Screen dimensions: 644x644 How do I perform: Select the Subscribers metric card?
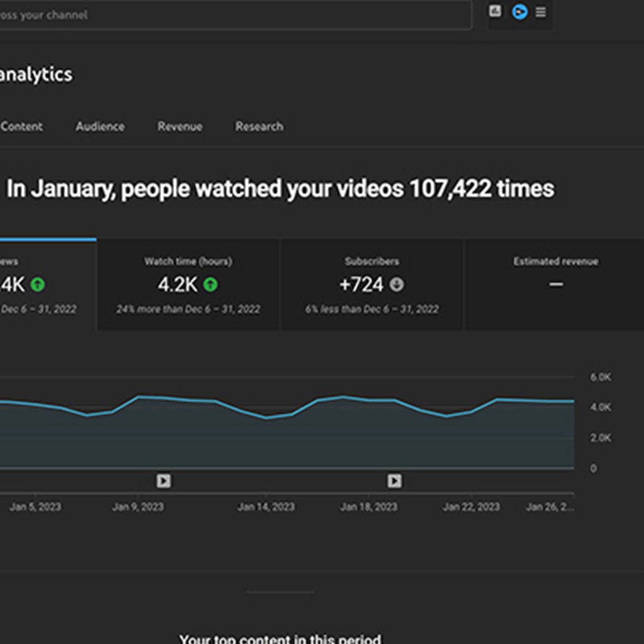(372, 284)
